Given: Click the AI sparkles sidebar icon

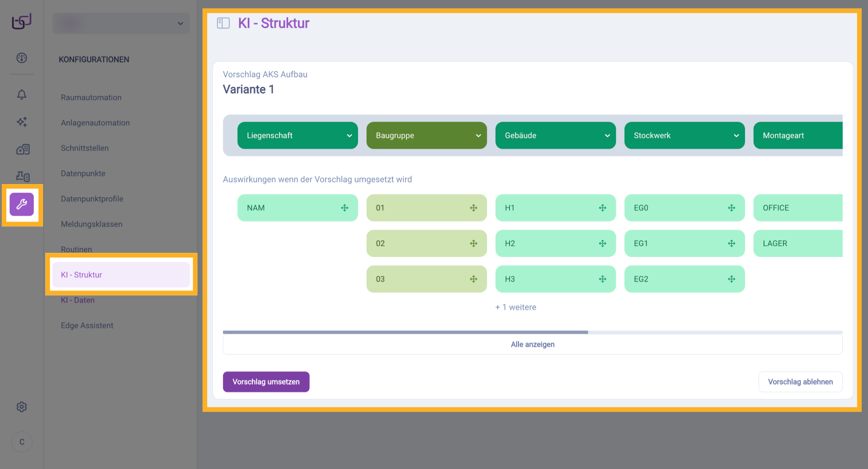Looking at the screenshot, I should (x=22, y=122).
